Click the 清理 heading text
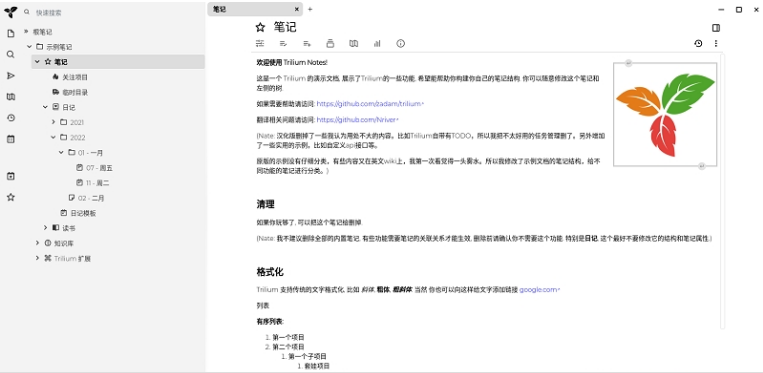The height and width of the screenshot is (373, 763). pos(266,204)
